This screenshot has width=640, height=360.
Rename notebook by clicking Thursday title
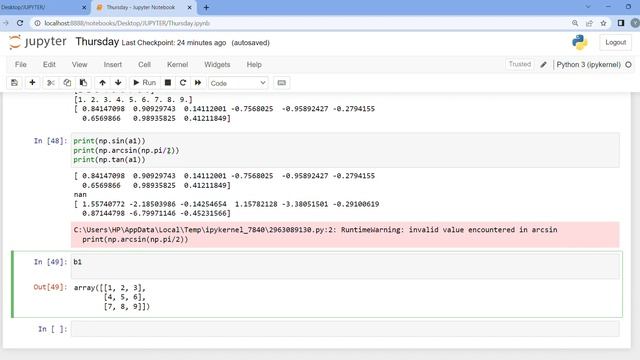[x=97, y=42]
